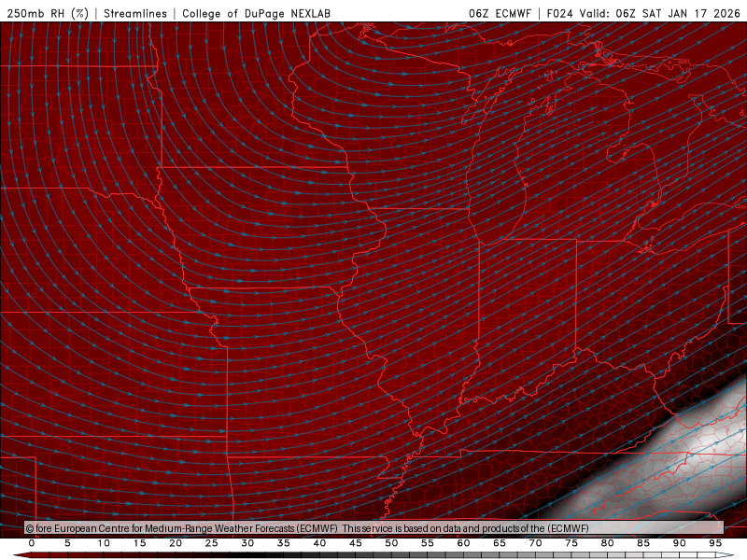Click the '85' colorbar label
The height and width of the screenshot is (560, 747).
tap(643, 543)
